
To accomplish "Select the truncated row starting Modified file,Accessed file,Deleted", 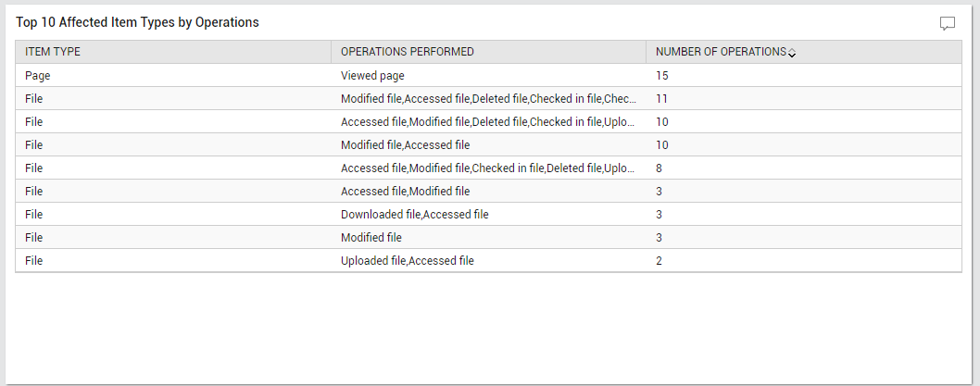I will click(x=489, y=99).
